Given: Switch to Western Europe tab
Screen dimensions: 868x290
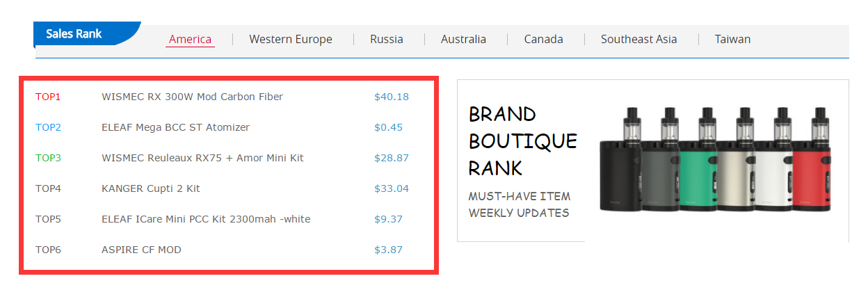Looking at the screenshot, I should pyautogui.click(x=291, y=40).
